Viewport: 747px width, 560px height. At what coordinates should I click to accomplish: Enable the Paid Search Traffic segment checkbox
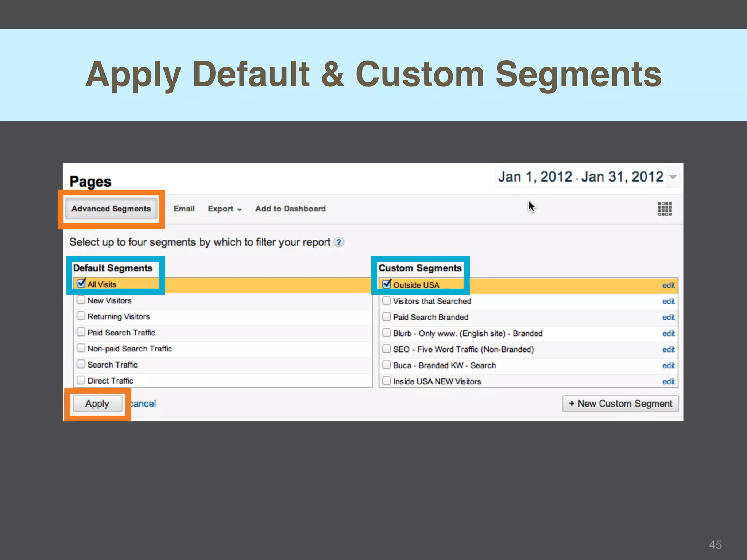pos(81,332)
